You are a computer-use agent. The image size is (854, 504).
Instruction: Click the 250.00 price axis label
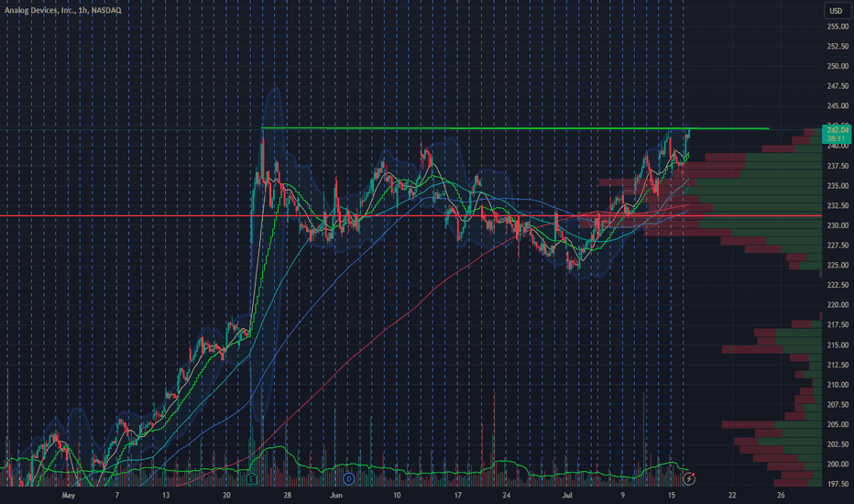click(838, 66)
